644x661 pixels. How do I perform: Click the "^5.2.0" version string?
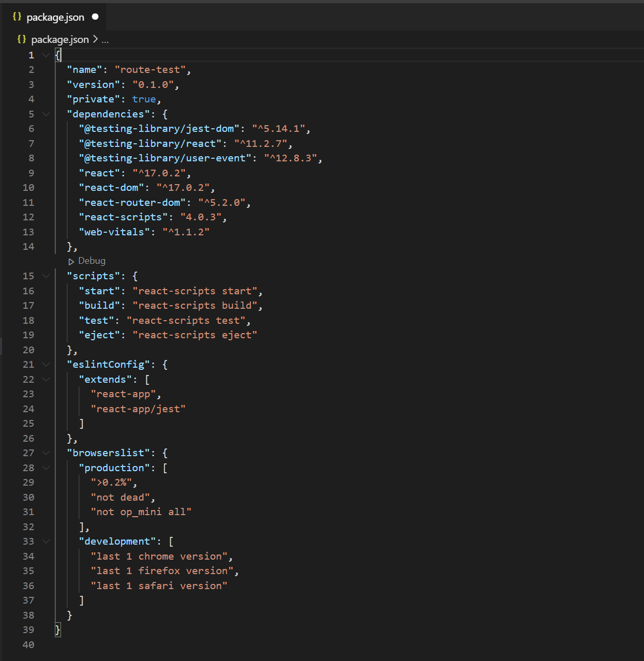click(221, 203)
